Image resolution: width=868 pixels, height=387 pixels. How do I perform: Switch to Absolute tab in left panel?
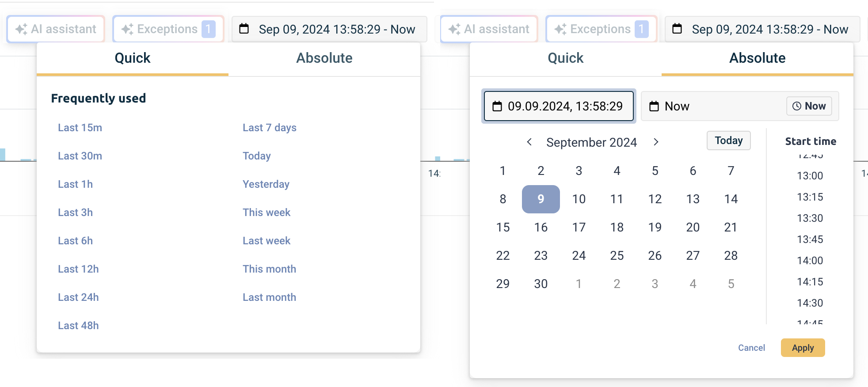[324, 58]
